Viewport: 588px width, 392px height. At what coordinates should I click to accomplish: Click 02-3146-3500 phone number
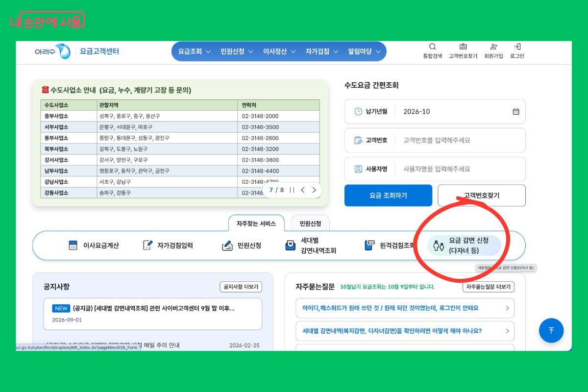(260, 127)
